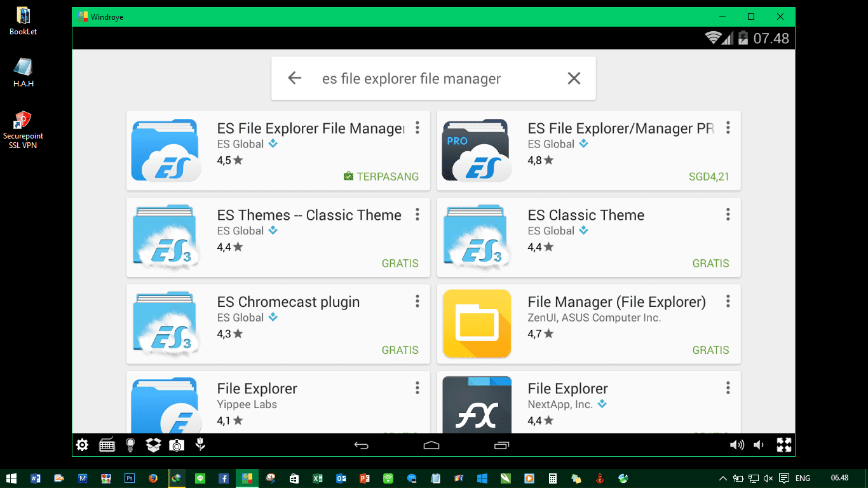Open overflow menu for NextApp File Explorer
This screenshot has height=488, width=868.
(728, 388)
